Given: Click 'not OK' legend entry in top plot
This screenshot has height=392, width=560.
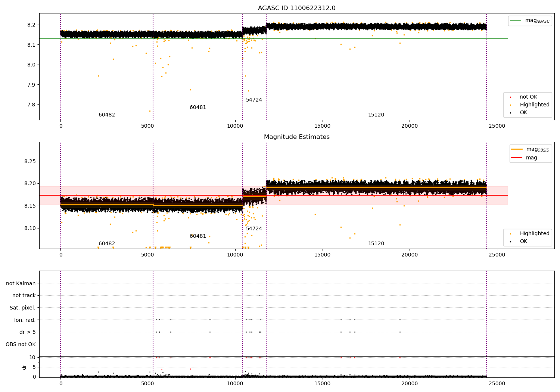Looking at the screenshot, I should pos(528,97).
